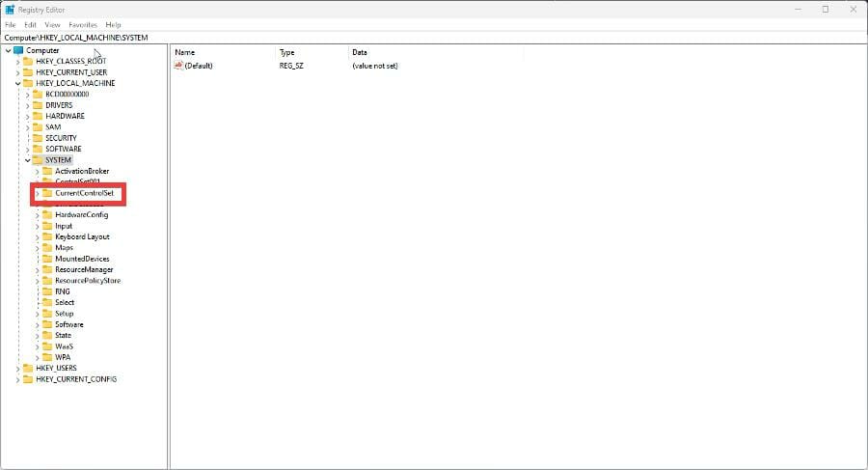Click the MountedDevices folder icon
This screenshot has width=868, height=470.
[47, 259]
